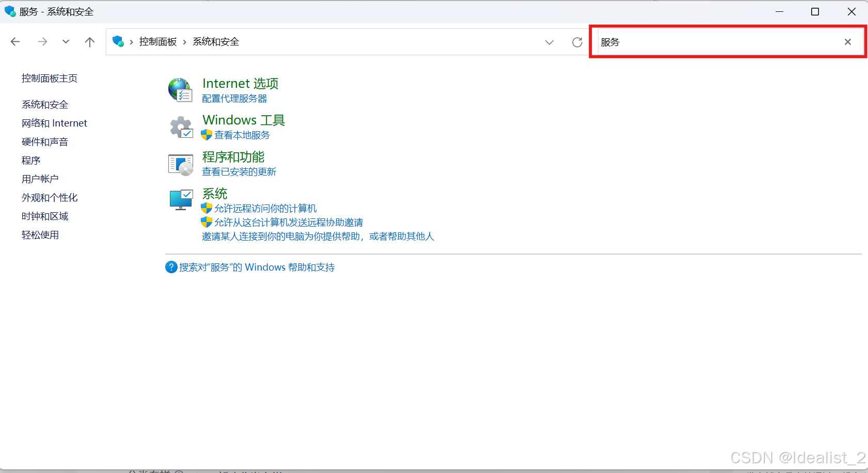Viewport: 868px width, 473px height.
Task: Open 查看本地服务 link
Action: coord(242,135)
